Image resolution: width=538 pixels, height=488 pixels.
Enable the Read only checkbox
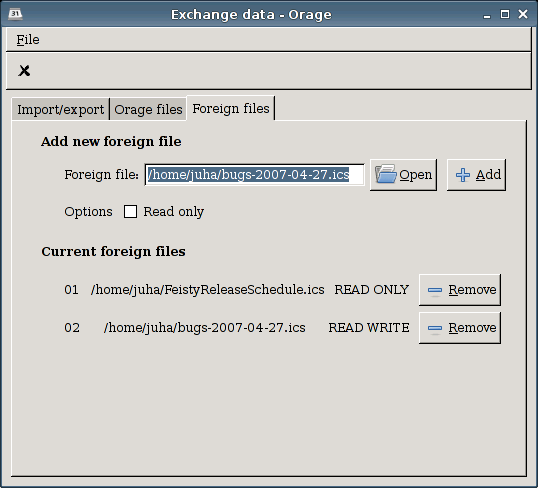130,211
